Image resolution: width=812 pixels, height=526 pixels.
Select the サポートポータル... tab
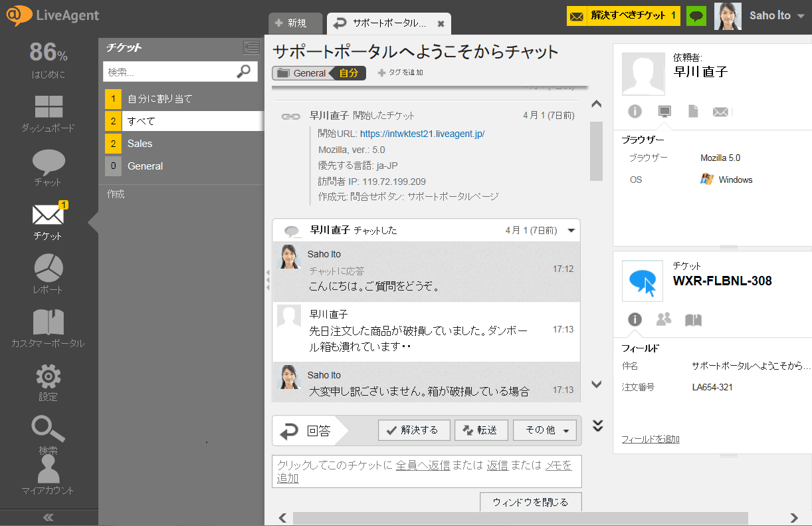pos(389,23)
